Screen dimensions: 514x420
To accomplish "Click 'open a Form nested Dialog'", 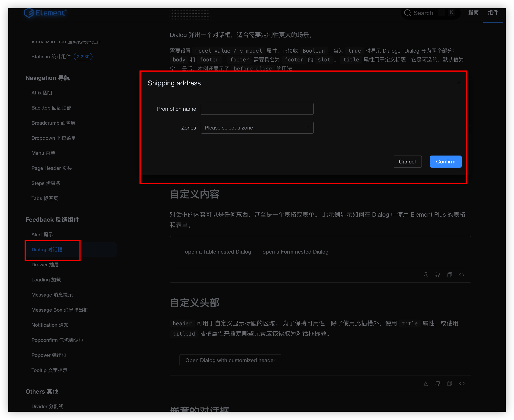I will (x=295, y=252).
